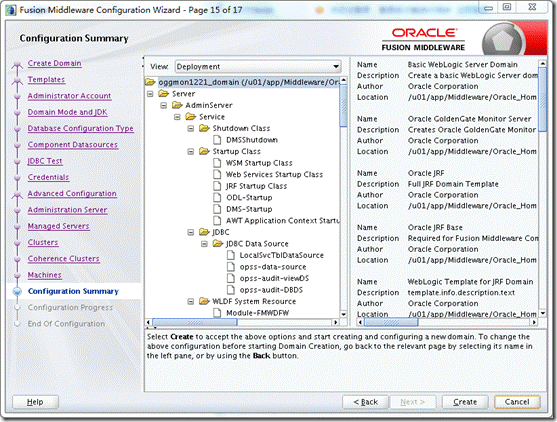The width and height of the screenshot is (557, 422).
Task: Click down arrow of details vertical scrollbar
Action: [542, 313]
